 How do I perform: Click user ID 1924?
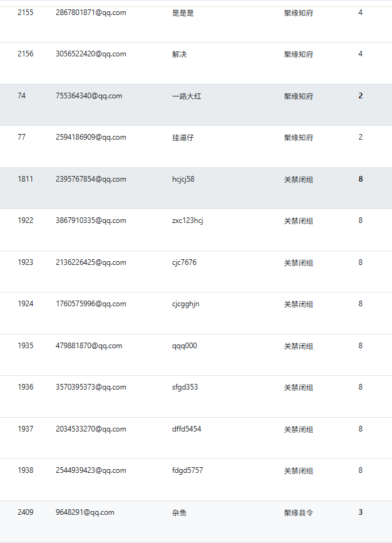pyautogui.click(x=26, y=304)
